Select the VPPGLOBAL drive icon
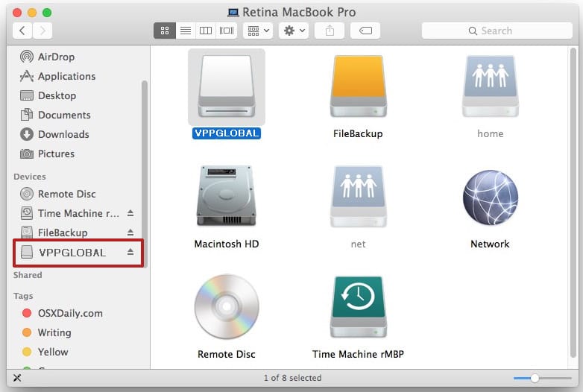This screenshot has width=583, height=392. 227,87
